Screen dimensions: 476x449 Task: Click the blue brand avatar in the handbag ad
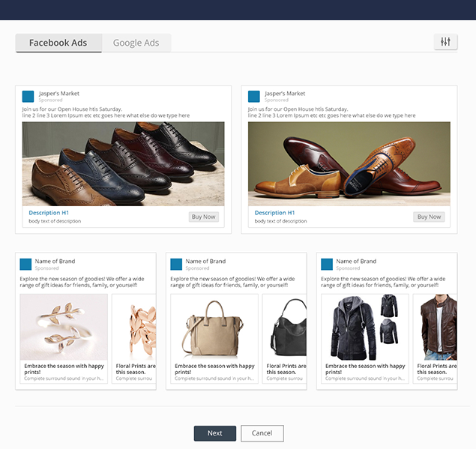176,265
